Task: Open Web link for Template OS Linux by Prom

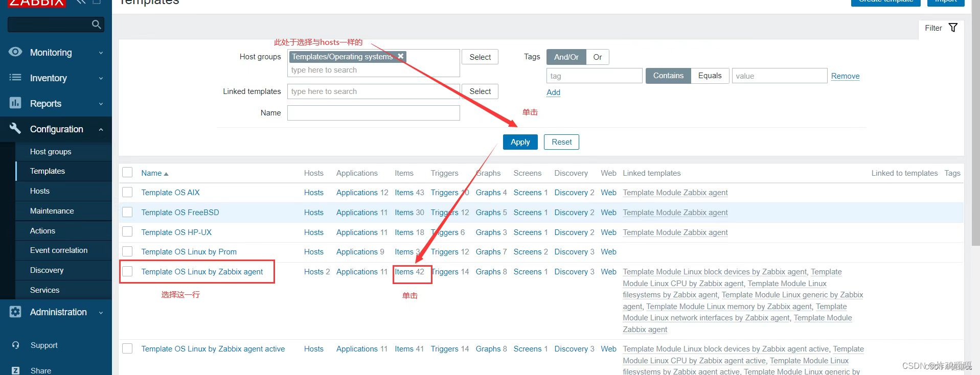Action: click(608, 251)
